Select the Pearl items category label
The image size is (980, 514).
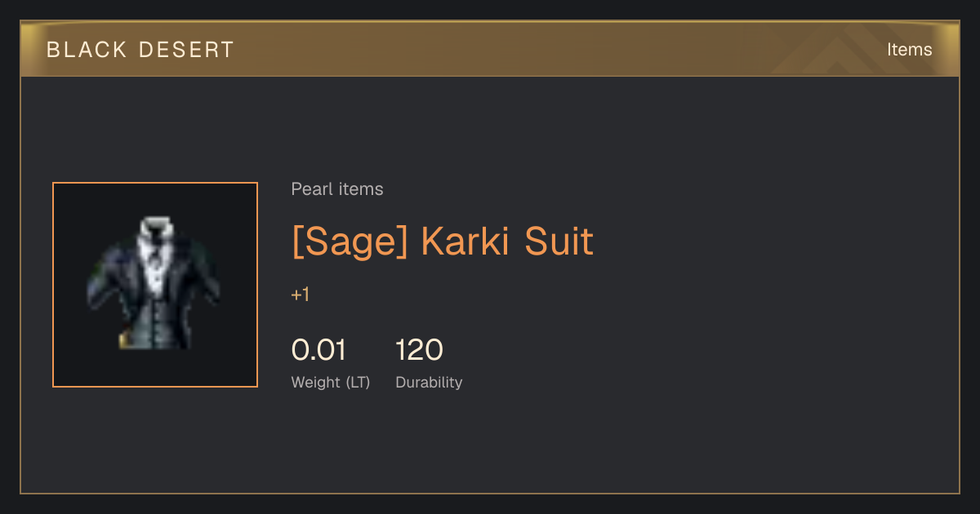pyautogui.click(x=337, y=189)
